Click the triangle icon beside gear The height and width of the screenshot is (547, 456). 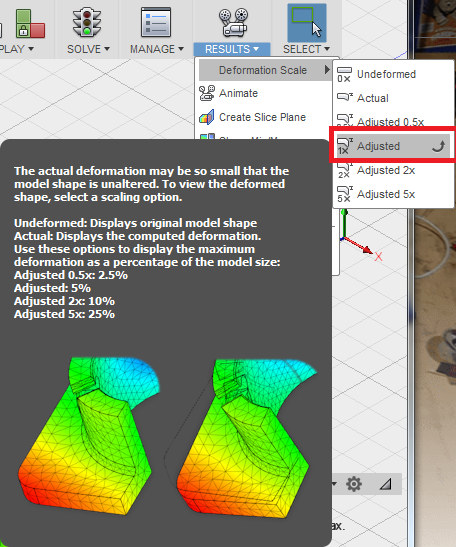coord(386,484)
